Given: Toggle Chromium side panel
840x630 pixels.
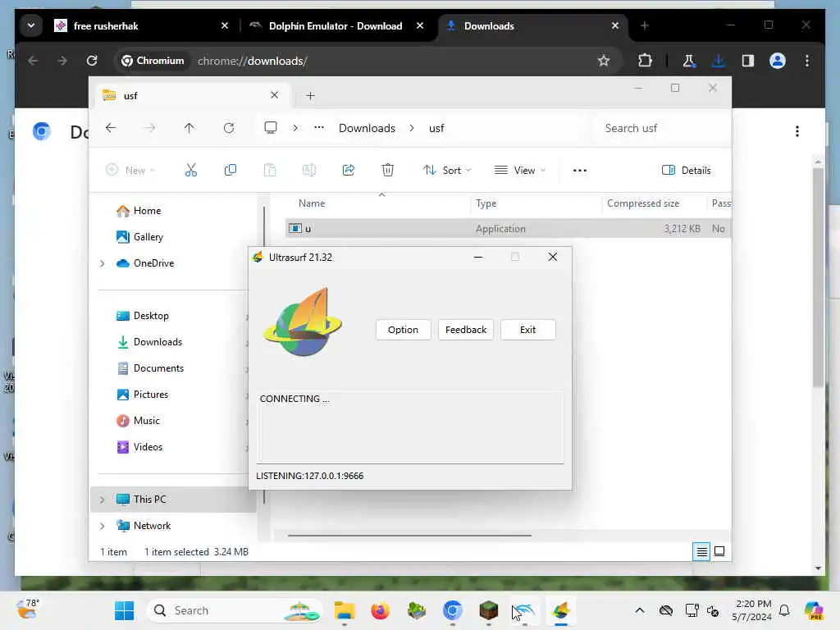Looking at the screenshot, I should (748, 61).
